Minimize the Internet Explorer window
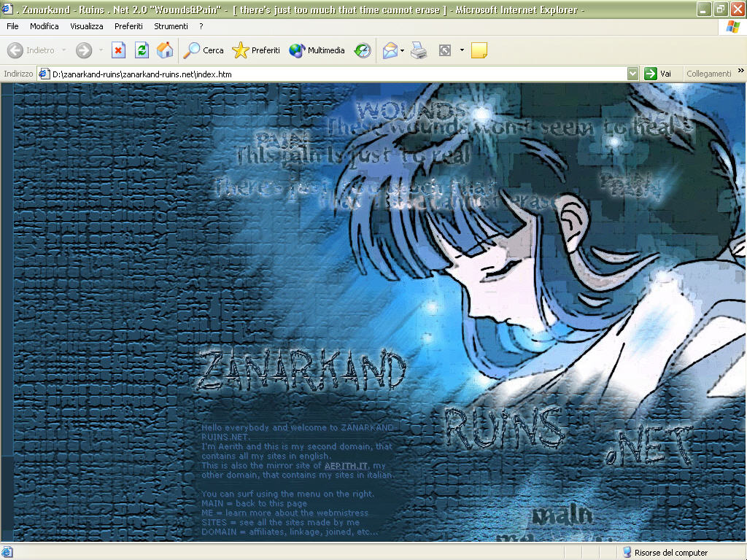 click(703, 9)
